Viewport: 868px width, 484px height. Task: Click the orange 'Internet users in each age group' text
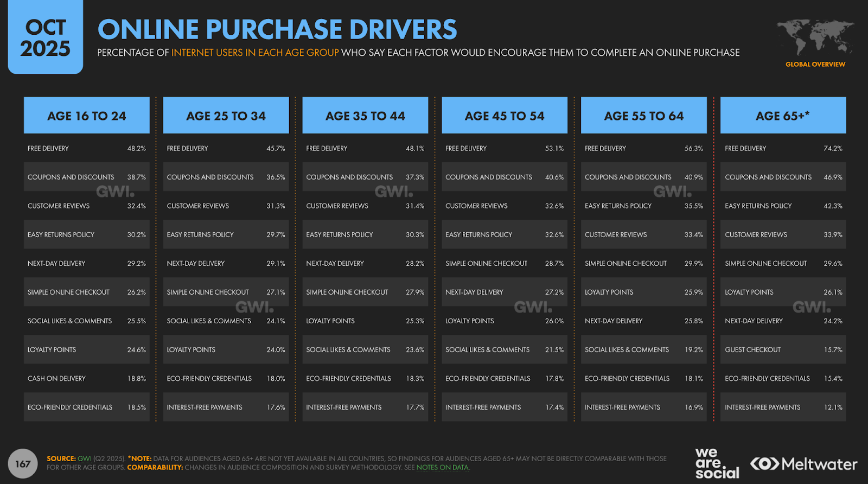pyautogui.click(x=255, y=53)
